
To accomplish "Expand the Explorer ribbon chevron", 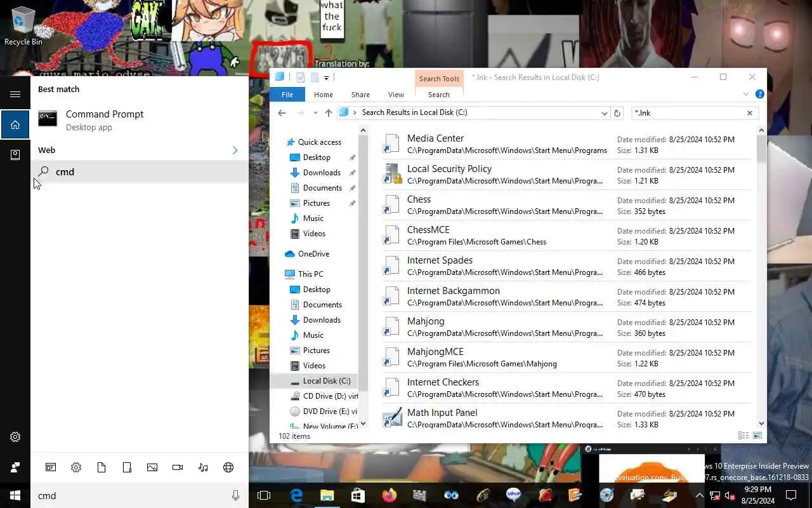I will coord(746,94).
